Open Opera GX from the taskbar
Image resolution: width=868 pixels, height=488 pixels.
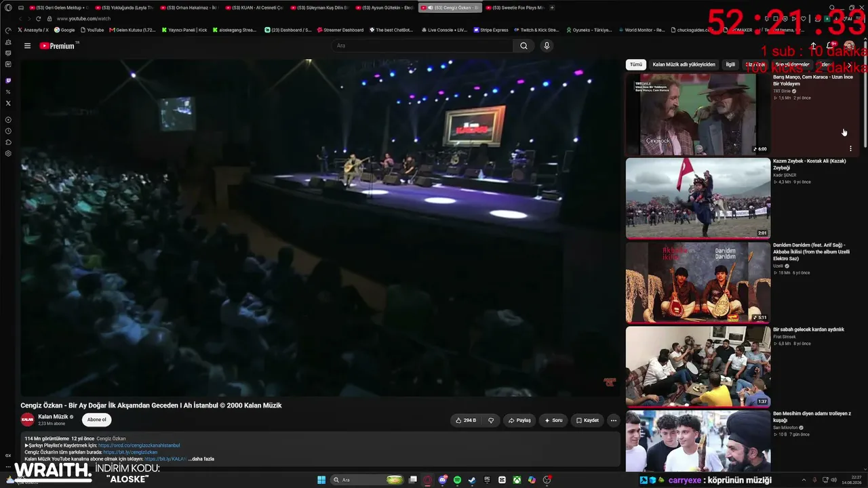428,480
